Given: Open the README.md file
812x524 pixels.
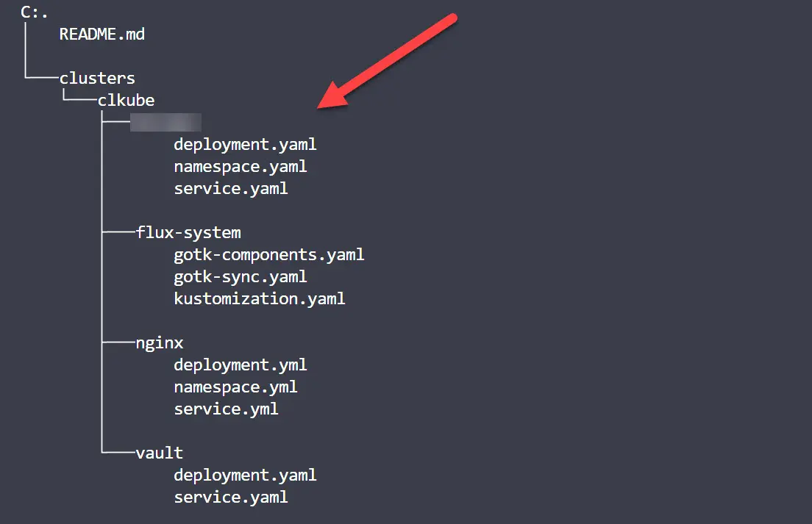Looking at the screenshot, I should point(101,34).
